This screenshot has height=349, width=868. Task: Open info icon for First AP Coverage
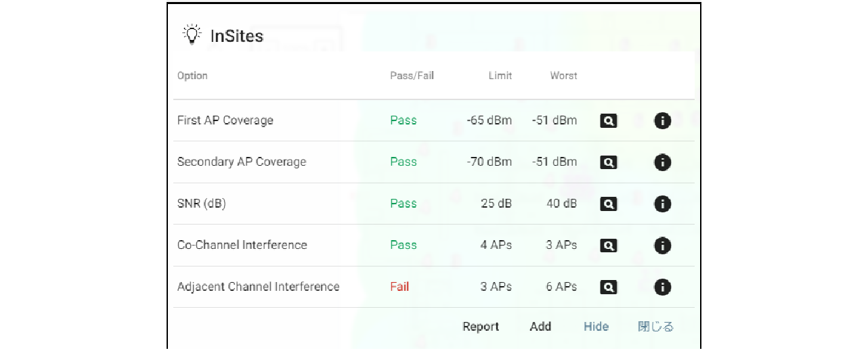(x=662, y=121)
